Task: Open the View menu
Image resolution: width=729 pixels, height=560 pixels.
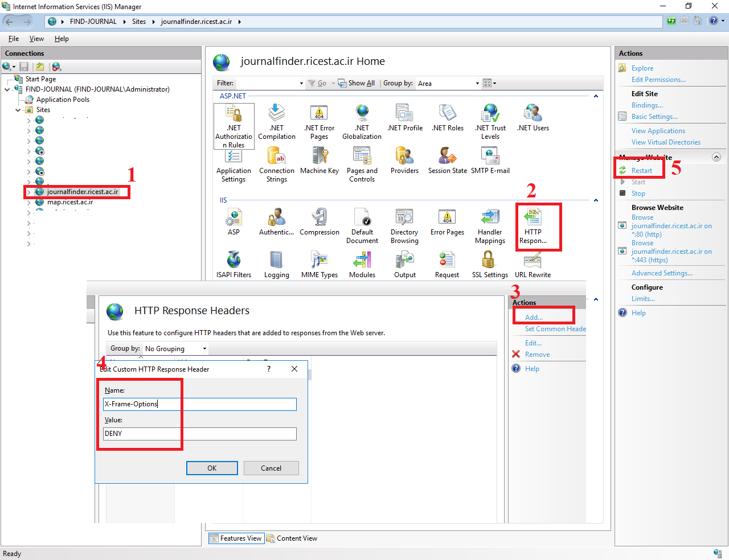Action: coord(36,39)
